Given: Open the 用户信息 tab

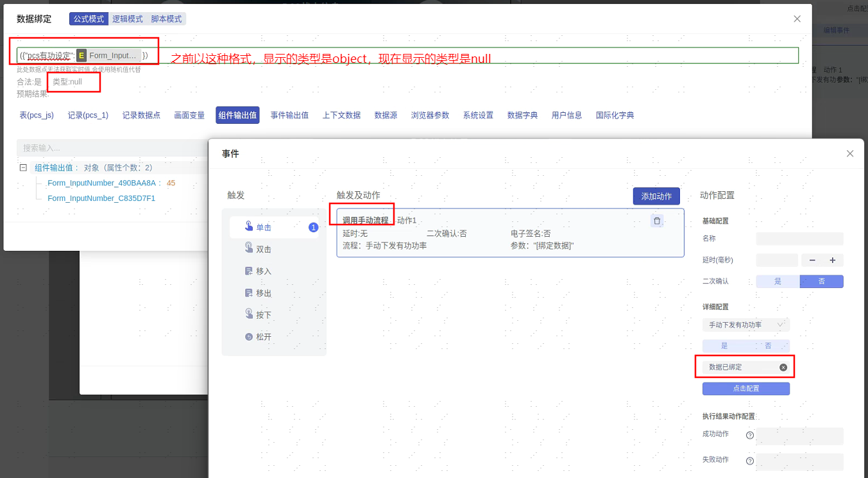Looking at the screenshot, I should [x=566, y=115].
